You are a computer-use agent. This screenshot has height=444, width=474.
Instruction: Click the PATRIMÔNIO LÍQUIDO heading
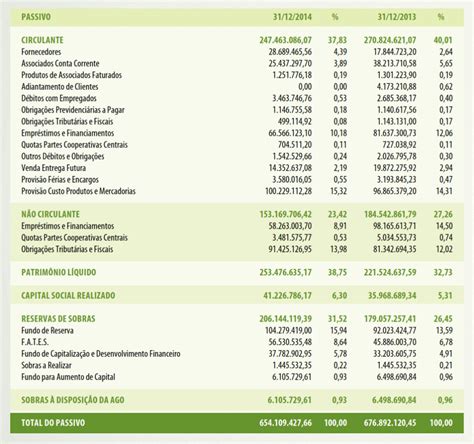59,272
